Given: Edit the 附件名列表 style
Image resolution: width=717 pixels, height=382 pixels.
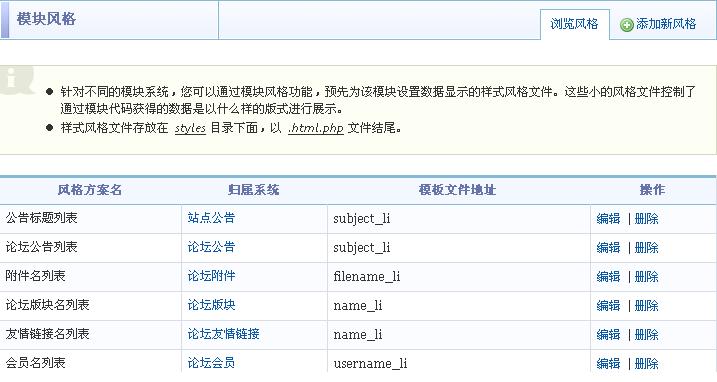Looking at the screenshot, I should pos(608,276).
